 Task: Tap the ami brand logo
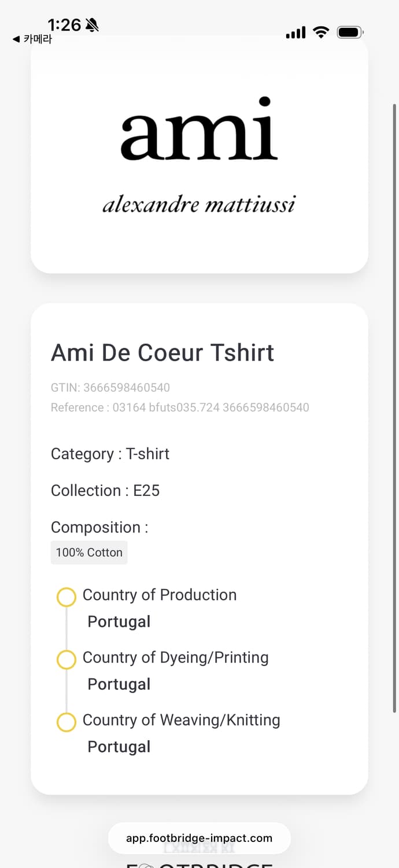point(199,129)
